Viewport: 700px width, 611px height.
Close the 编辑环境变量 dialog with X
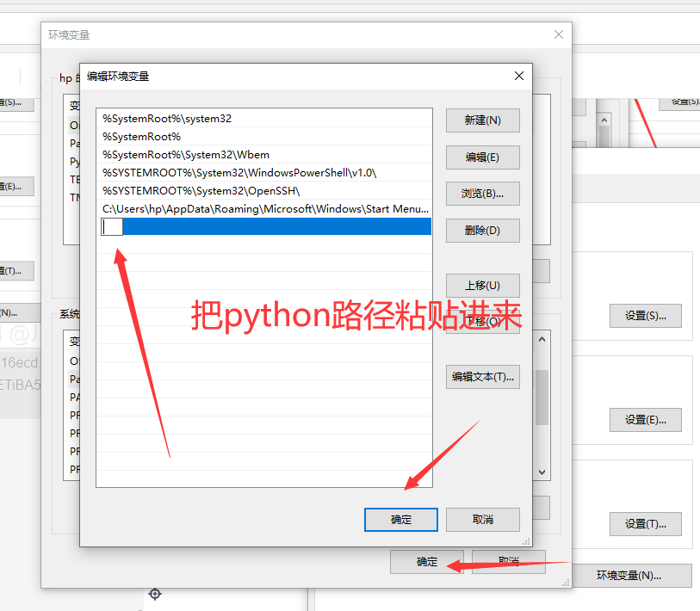click(x=518, y=76)
